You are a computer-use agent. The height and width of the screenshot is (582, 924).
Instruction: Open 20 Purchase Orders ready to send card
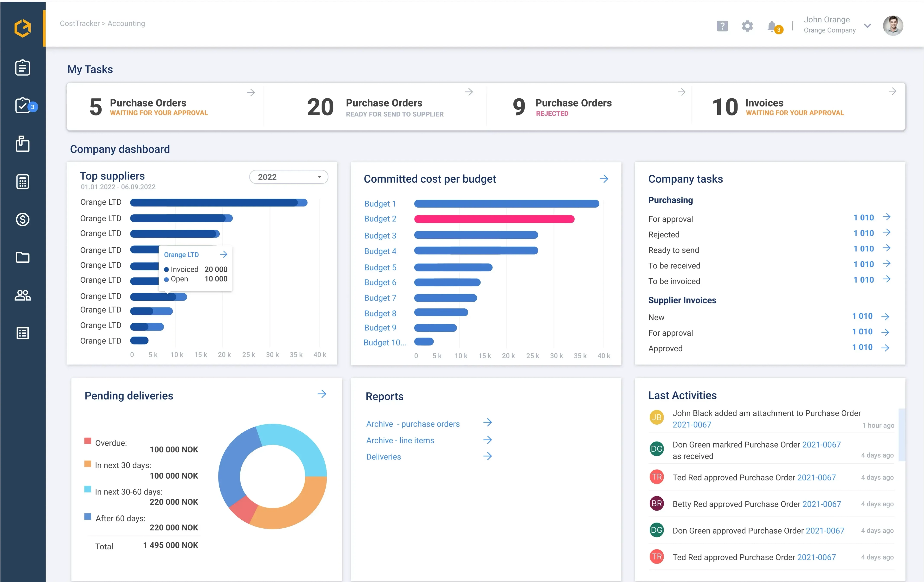[x=375, y=107]
